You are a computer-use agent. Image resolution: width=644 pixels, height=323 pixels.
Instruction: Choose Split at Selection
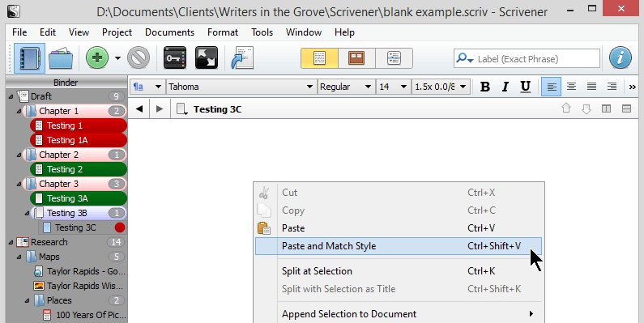pyautogui.click(x=399, y=271)
